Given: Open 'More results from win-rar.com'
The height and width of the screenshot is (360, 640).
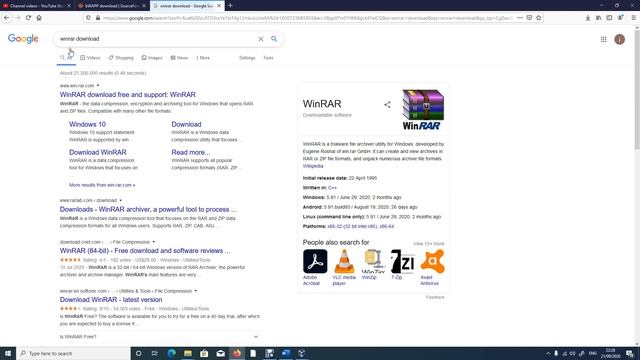Looking at the screenshot, I should click(x=102, y=185).
